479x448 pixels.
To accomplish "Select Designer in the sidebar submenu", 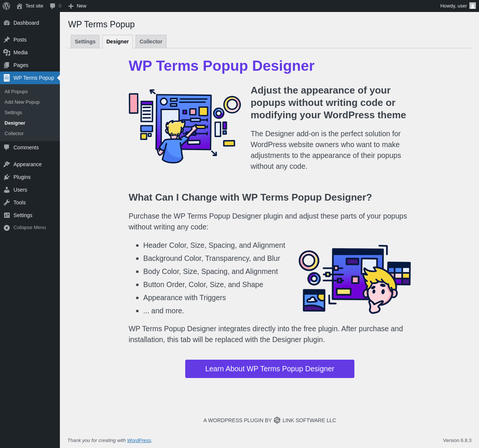I will click(x=15, y=123).
